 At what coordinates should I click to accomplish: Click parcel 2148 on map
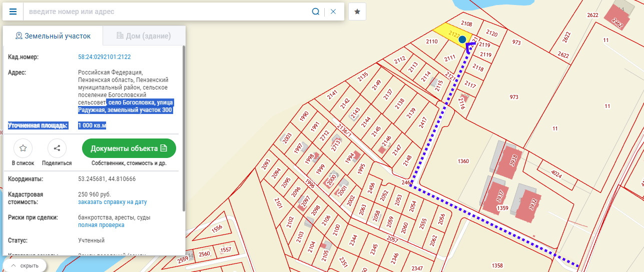coord(407,160)
